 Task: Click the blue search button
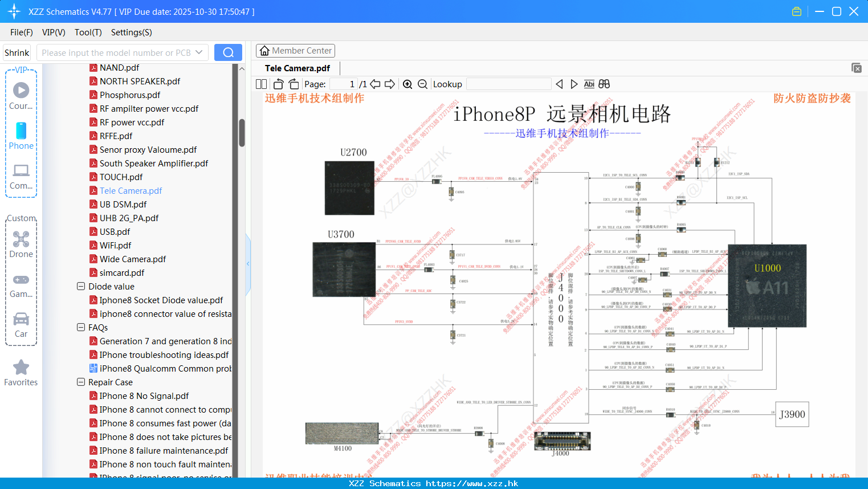point(228,52)
